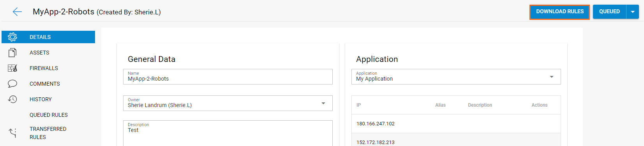Click the History clock icon
The height and width of the screenshot is (146, 644).
coord(12,99)
